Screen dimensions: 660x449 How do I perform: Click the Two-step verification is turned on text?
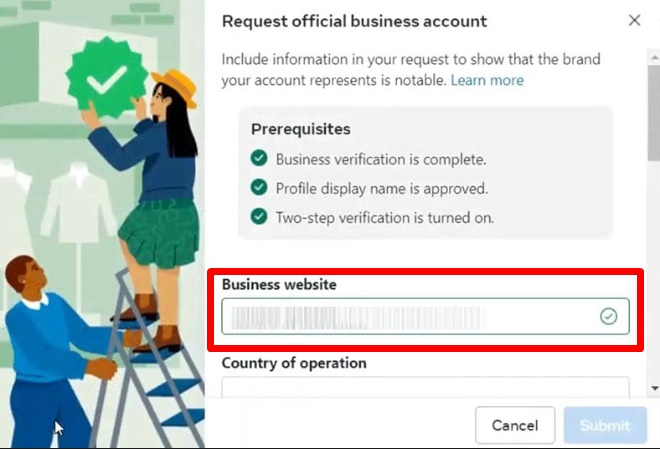click(x=385, y=218)
